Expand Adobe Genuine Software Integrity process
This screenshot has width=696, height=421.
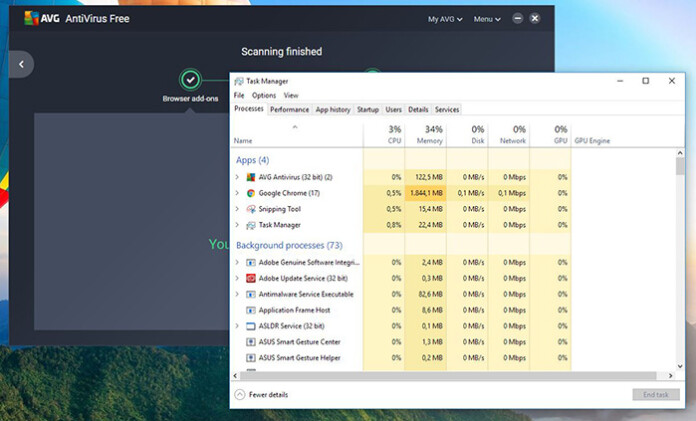237,262
